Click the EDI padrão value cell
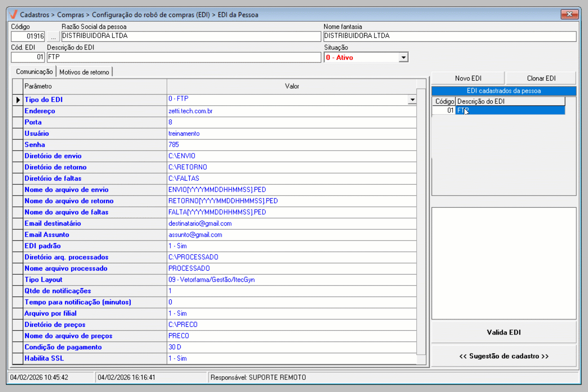588x392 pixels. coord(291,246)
